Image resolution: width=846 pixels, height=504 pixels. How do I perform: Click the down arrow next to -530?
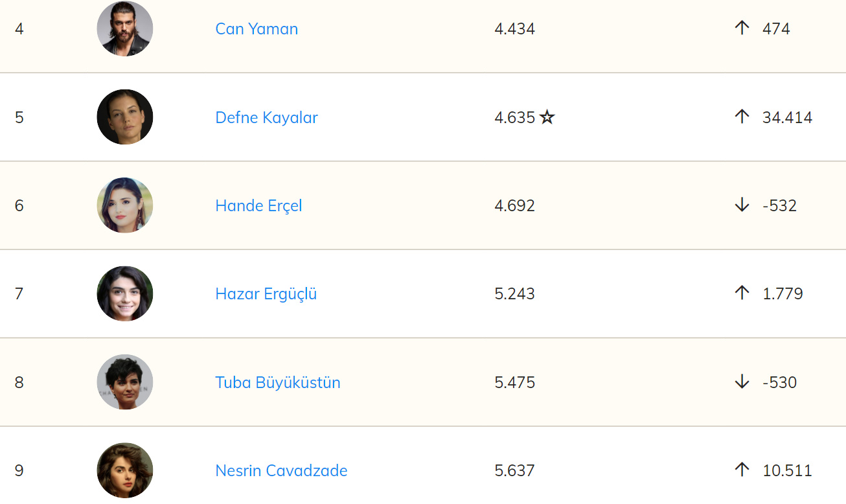742,382
